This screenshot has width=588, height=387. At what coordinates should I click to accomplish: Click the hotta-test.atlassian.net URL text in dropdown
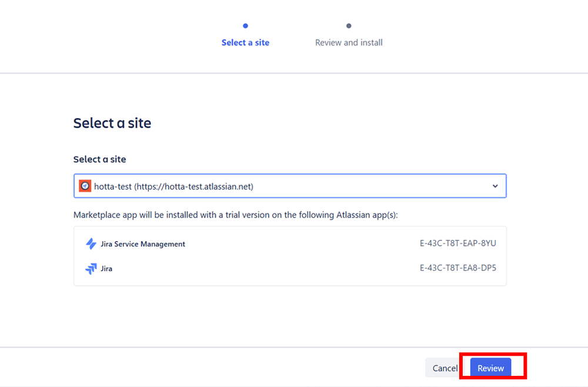[195, 186]
